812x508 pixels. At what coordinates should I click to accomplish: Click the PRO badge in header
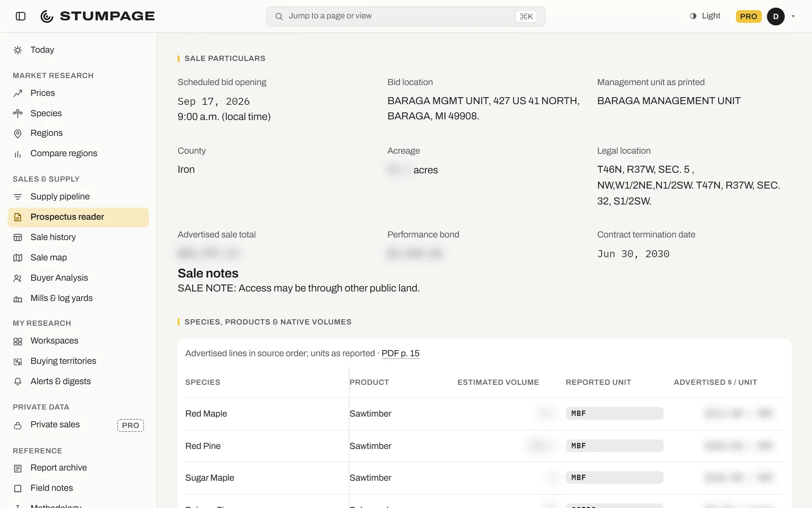click(x=748, y=16)
